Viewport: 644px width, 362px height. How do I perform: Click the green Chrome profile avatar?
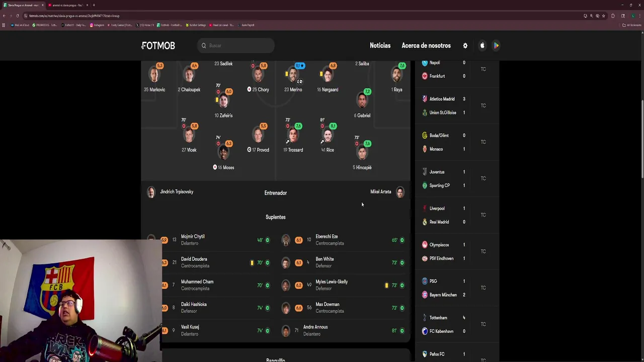tap(633, 16)
